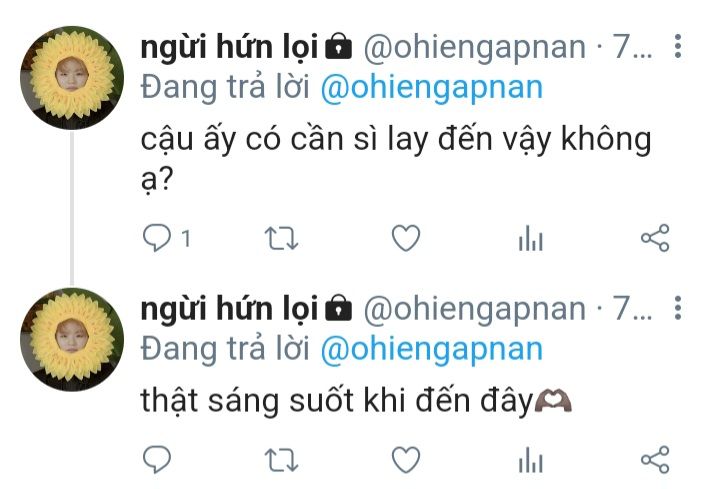Like the 'cậu ấy có cần' tweet
720x489 pixels.
coord(405,238)
